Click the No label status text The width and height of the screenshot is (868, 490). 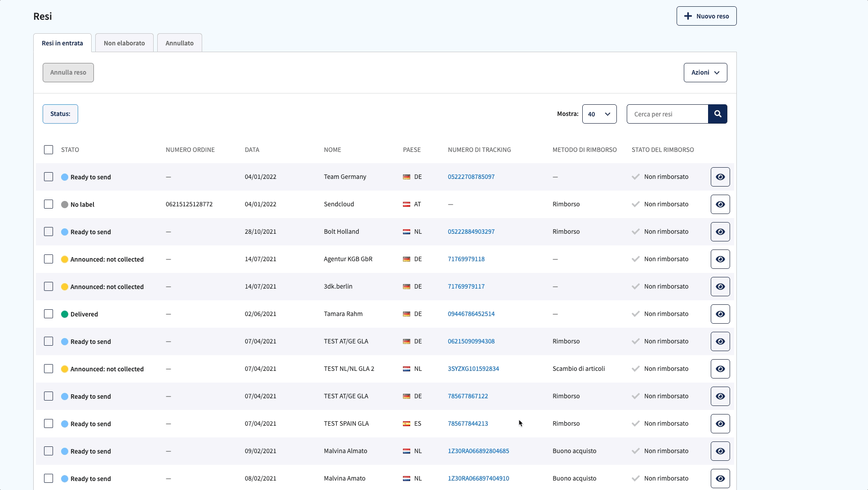pos(82,205)
